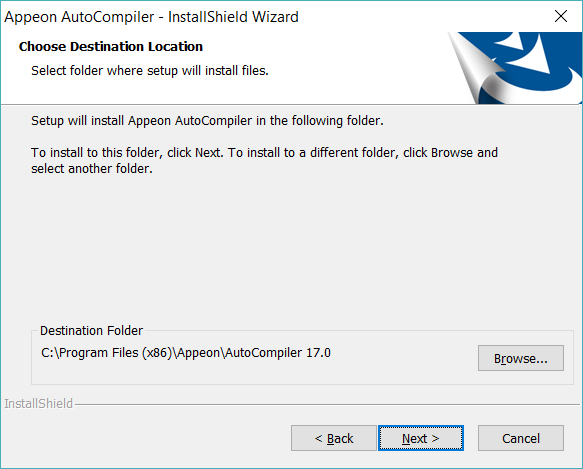The image size is (583, 469).
Task: Click the 'Setup will install Appeon AutoCompiler' sentence
Action: coord(207,121)
